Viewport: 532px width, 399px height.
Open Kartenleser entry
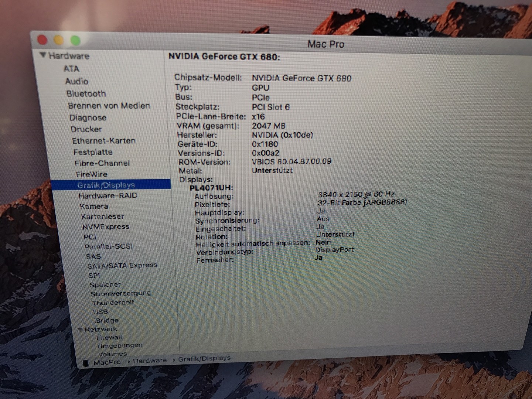103,216
